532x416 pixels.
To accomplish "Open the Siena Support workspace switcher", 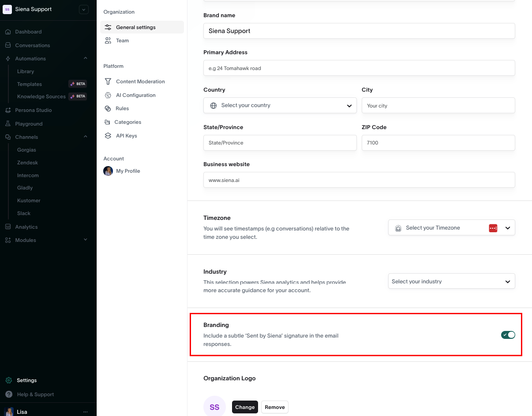I will coord(84,9).
